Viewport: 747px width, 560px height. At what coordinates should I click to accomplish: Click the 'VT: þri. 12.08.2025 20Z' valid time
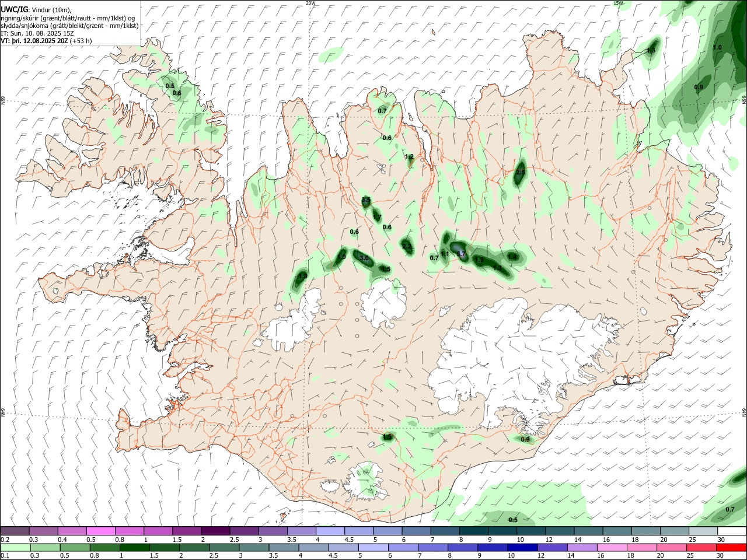point(34,41)
